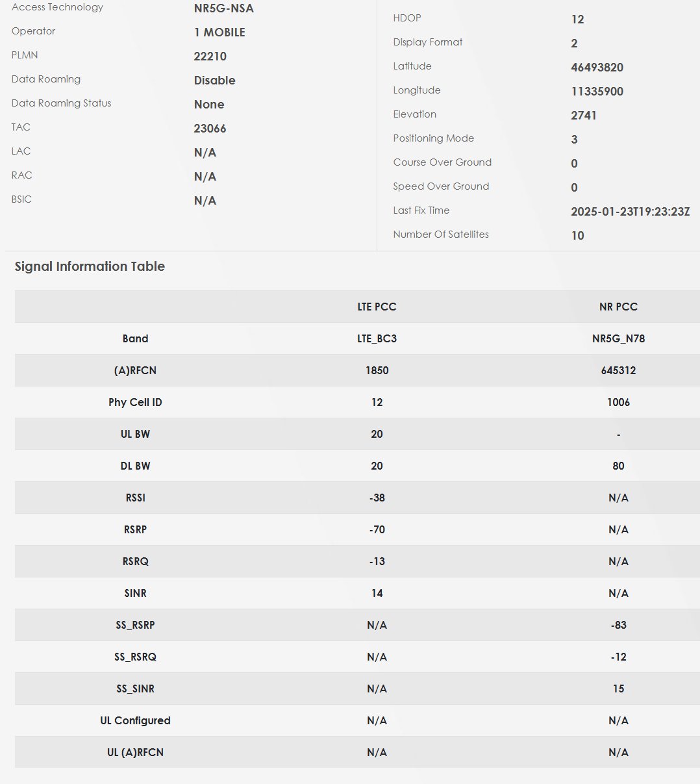Select the Last Fix Time timestamp value

[x=630, y=212]
